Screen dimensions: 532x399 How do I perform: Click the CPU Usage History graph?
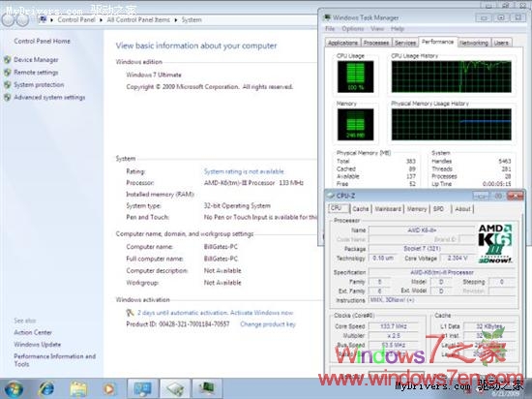click(452, 77)
